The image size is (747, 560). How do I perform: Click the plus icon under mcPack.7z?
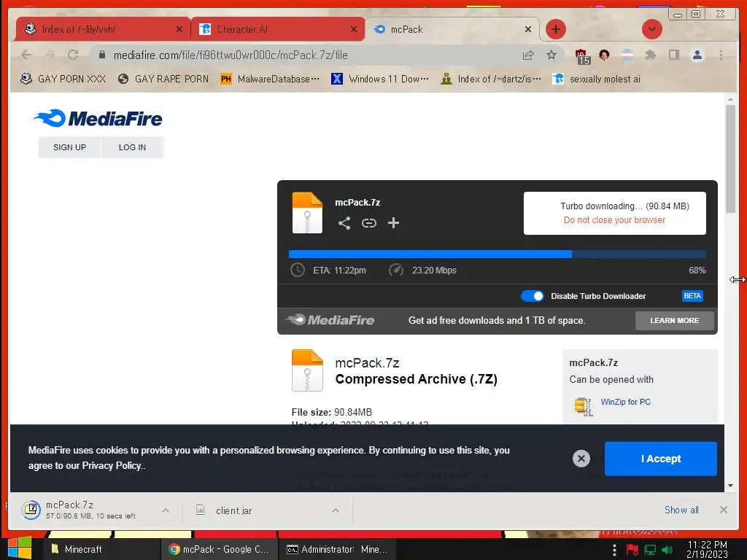(x=393, y=223)
